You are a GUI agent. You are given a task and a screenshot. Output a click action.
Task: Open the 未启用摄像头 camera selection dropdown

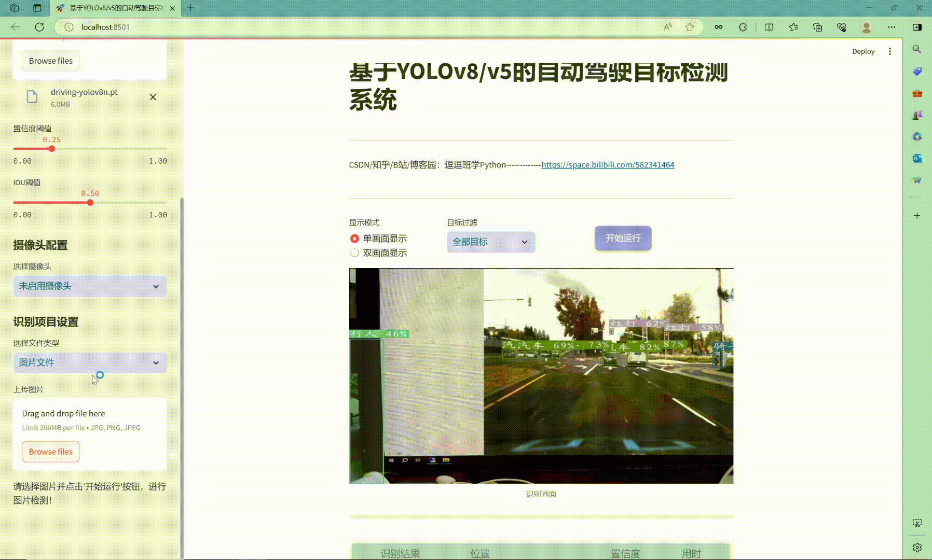pyautogui.click(x=89, y=286)
